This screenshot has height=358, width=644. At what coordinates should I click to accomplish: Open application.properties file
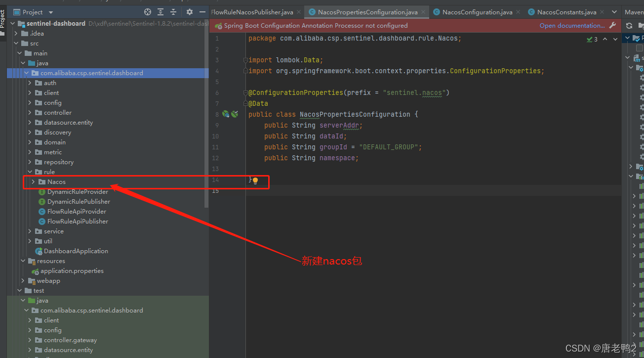[x=72, y=271]
